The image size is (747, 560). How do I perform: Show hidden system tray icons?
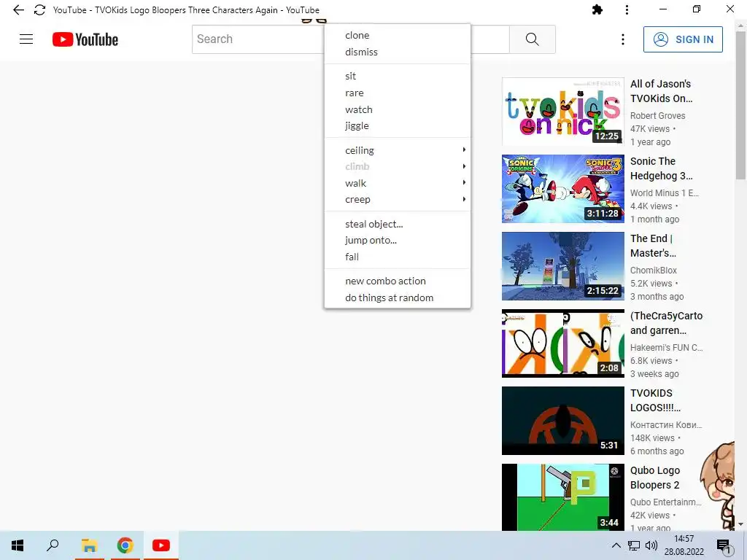[x=616, y=545]
